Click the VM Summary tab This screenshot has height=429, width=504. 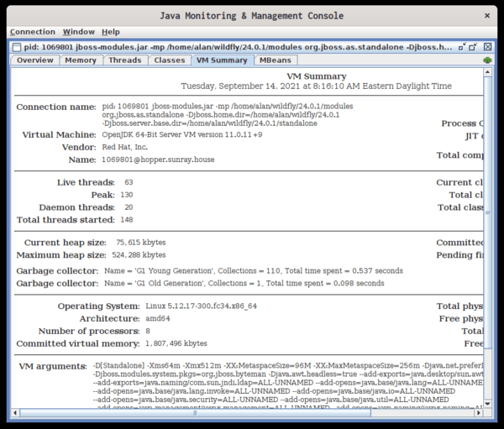tap(222, 60)
